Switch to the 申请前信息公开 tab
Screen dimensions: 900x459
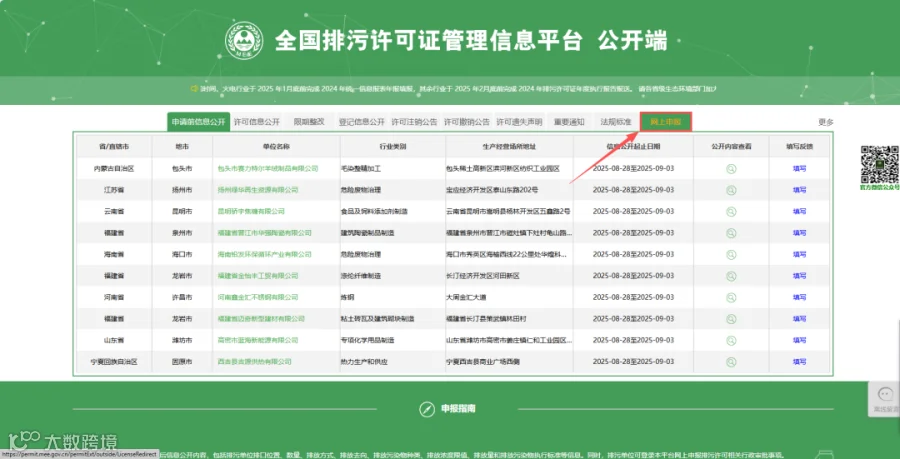click(x=199, y=122)
